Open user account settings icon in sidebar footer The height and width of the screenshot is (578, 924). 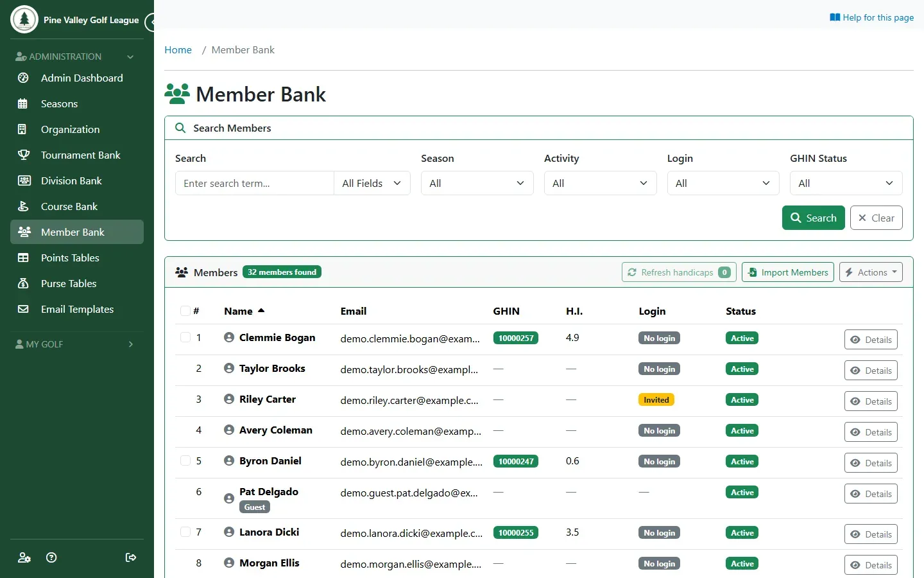pyautogui.click(x=24, y=557)
